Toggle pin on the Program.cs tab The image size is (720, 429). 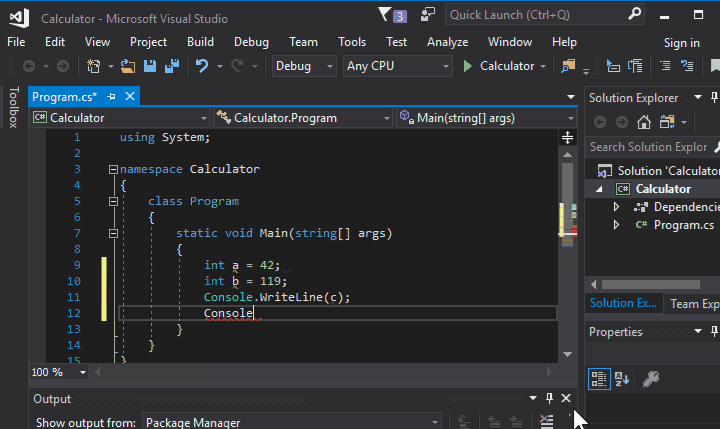[111, 97]
